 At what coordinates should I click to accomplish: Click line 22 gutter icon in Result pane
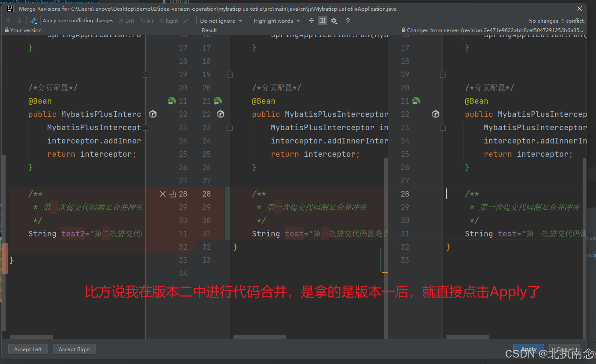point(221,114)
